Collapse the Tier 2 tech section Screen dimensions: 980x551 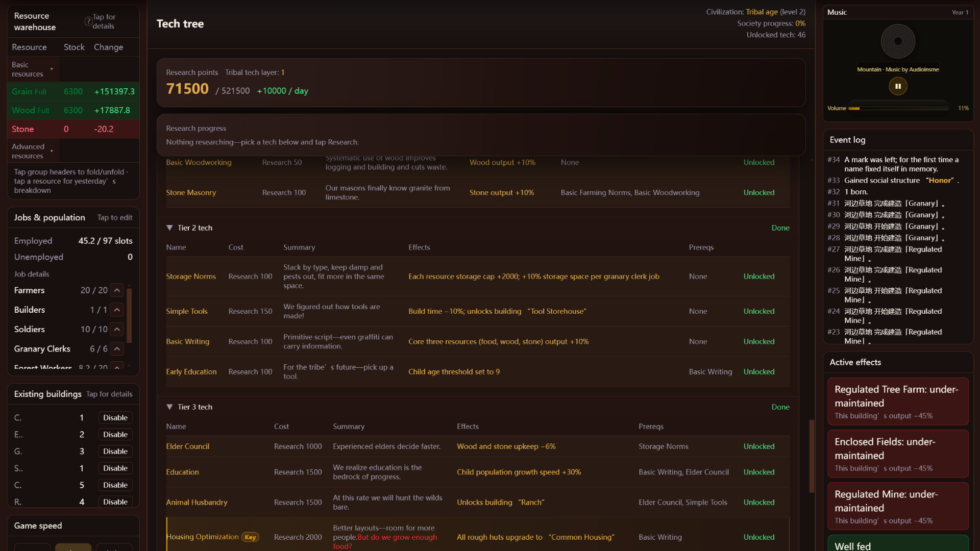tap(169, 228)
